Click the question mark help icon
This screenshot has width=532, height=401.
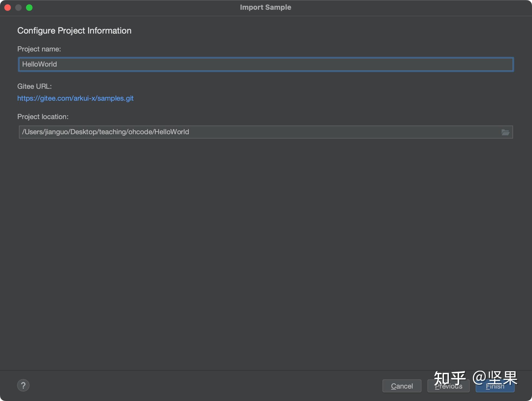[x=23, y=385]
